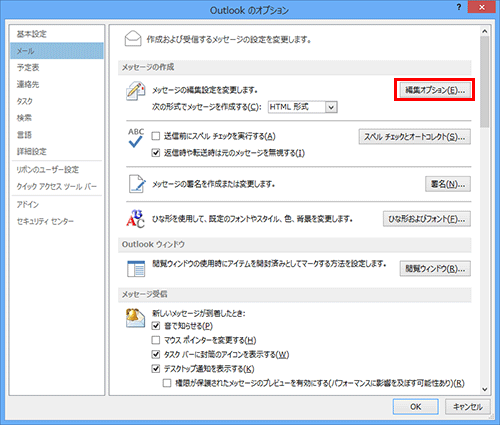Click the envelope icon at the top
The height and width of the screenshot is (425, 500).
click(133, 39)
